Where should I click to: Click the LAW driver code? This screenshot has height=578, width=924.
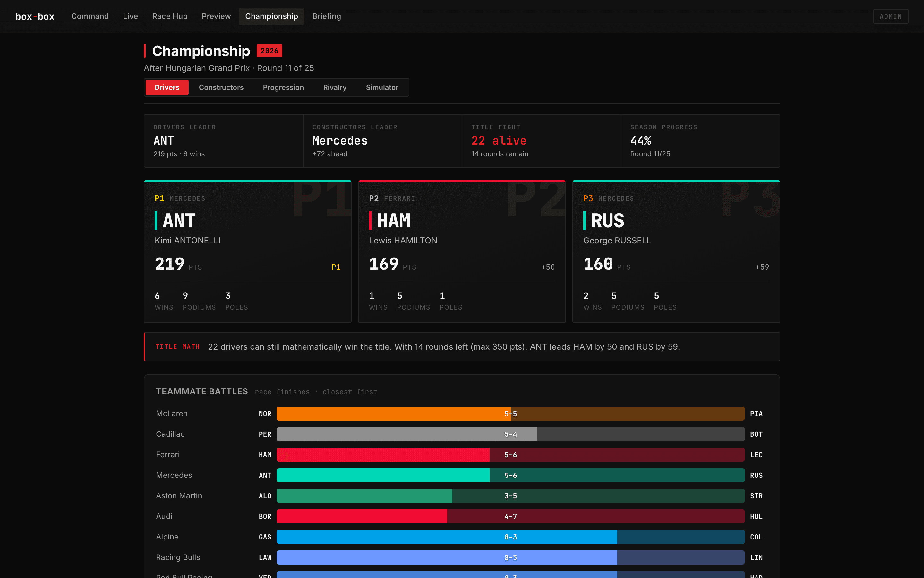(265, 558)
